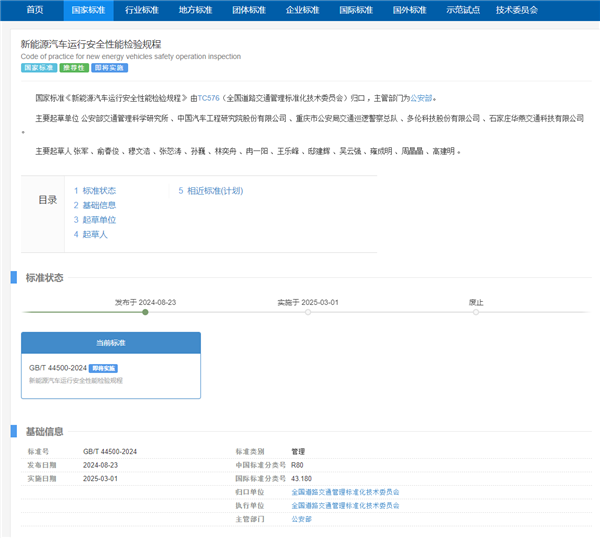Click the blue marker beside 基础信息 heading

click(x=14, y=431)
